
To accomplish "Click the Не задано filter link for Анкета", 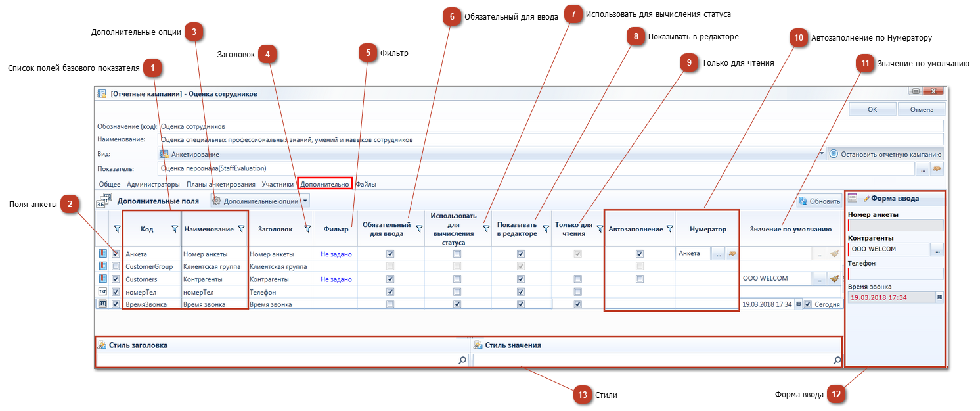I will click(x=336, y=254).
